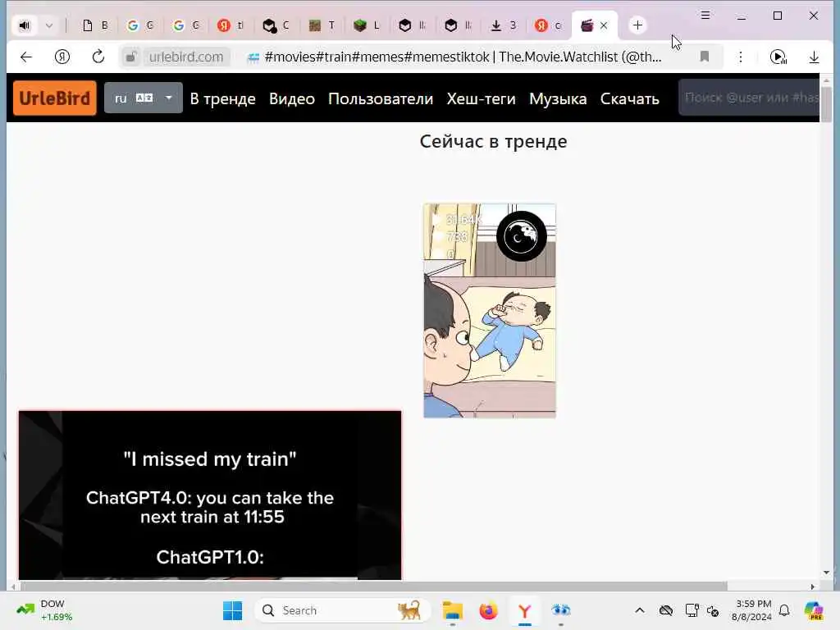Show hidden system tray icons
The height and width of the screenshot is (630, 840).
[x=640, y=610]
